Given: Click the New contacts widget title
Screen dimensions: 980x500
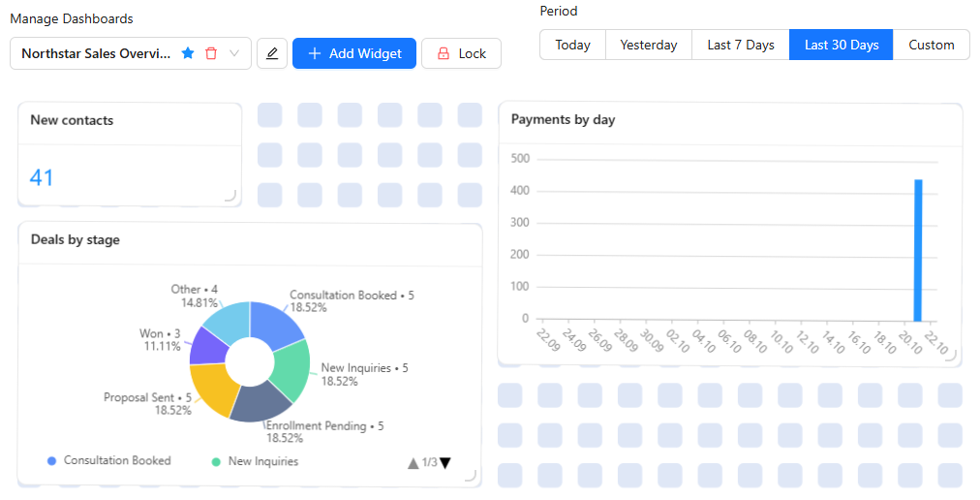Looking at the screenshot, I should (x=72, y=120).
